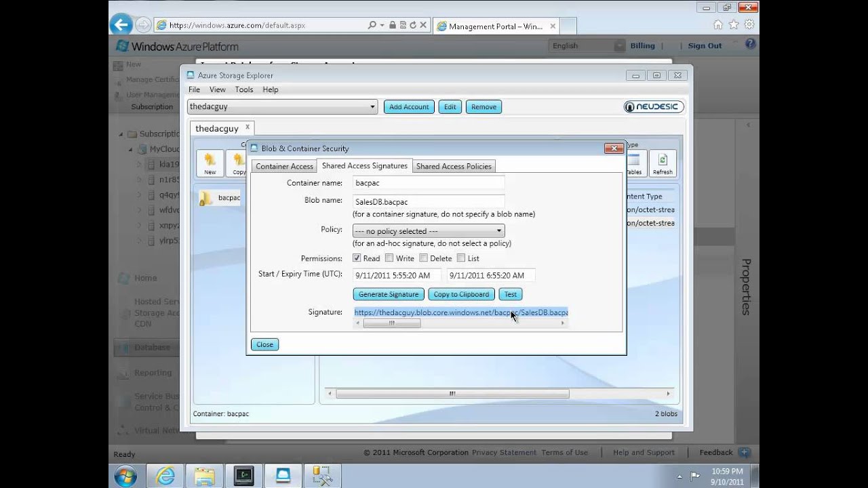Click the Azure portal Help question icon
Viewport: 868px width, 488px height.
(x=750, y=45)
